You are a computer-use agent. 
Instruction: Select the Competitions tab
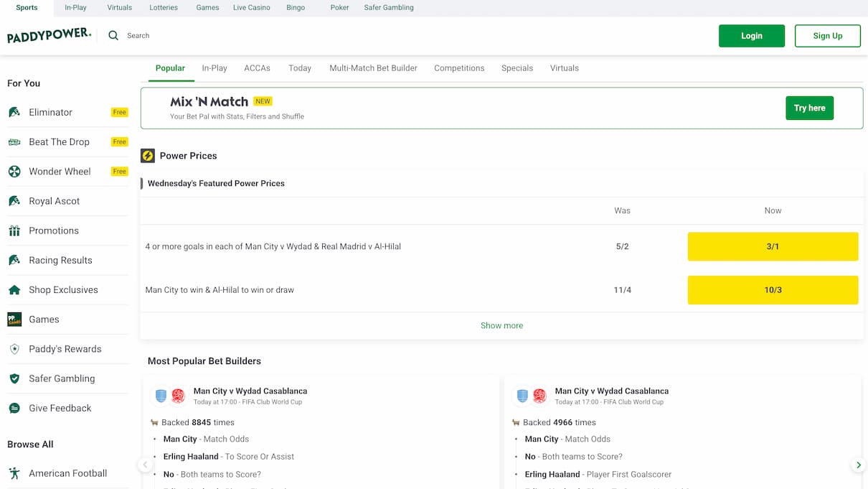tap(459, 68)
